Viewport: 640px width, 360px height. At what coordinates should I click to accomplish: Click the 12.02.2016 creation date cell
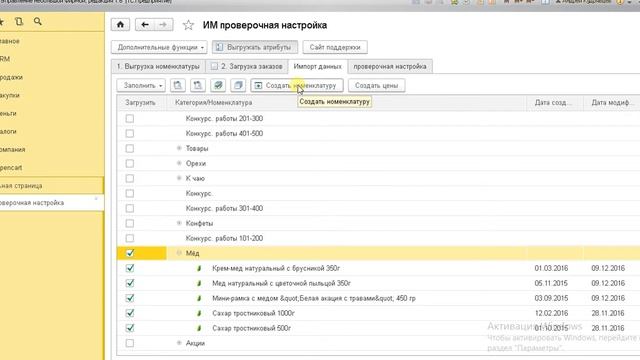point(551,313)
